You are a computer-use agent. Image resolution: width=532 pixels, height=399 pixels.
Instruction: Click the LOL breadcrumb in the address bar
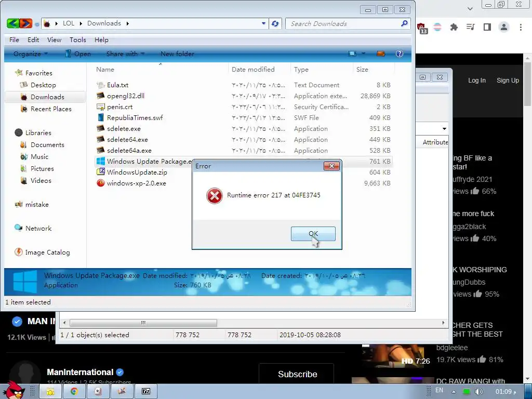(69, 23)
